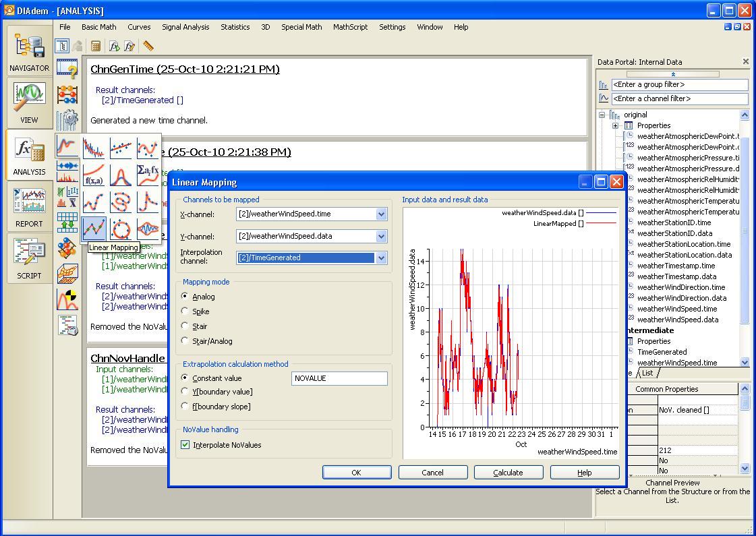Open the abacus Basic Math function group
Image resolution: width=756 pixels, height=536 pixels.
click(x=67, y=94)
